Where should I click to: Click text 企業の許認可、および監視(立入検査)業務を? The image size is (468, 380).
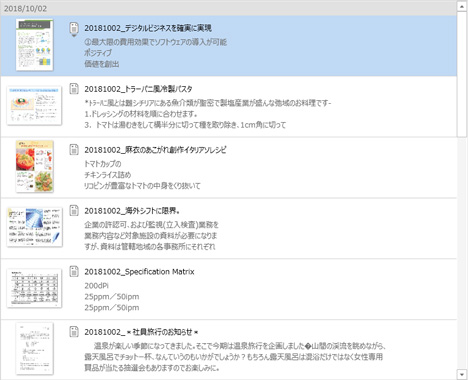152,225
